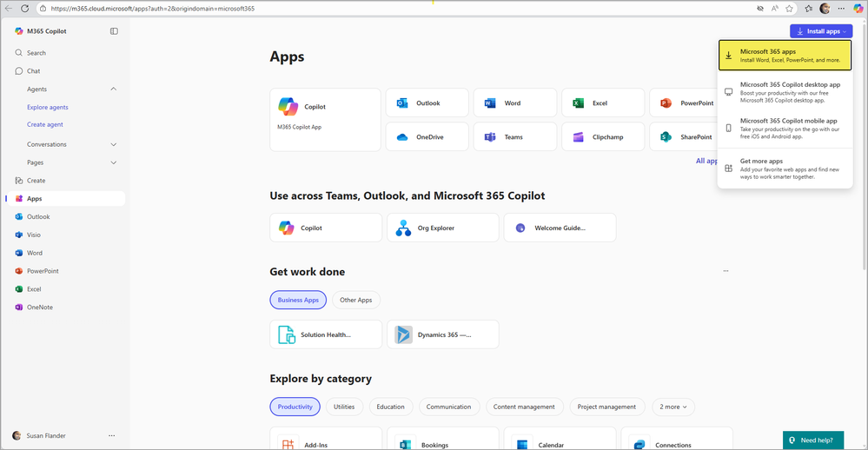Launch the OneDrive app tile
The image size is (868, 450).
(x=427, y=136)
